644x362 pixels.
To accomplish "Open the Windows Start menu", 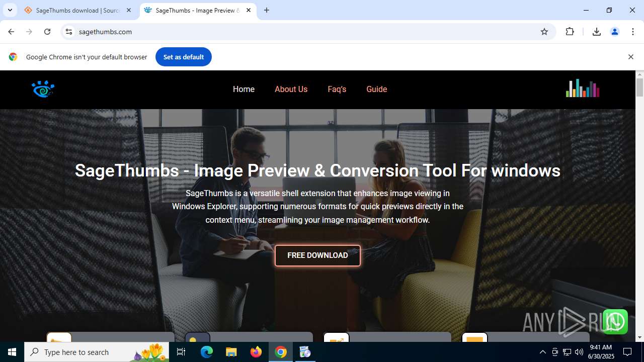I will [12, 352].
